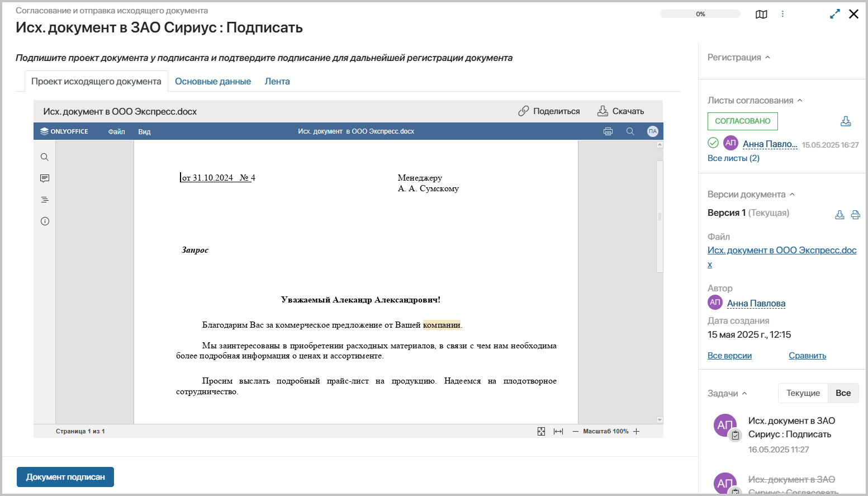868x496 pixels.
Task: Print the document from ONLYOFFICE toolbar
Action: coord(608,131)
